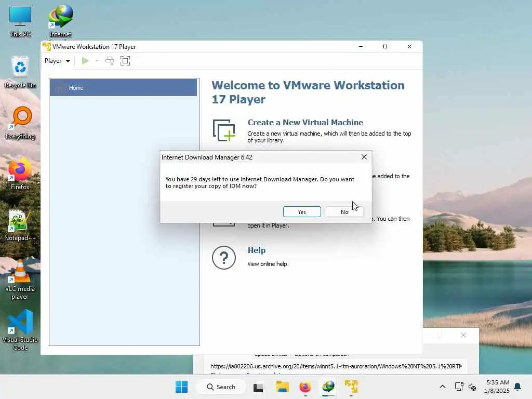Launch Visual Studio Code desktop shortcut
Image resolution: width=532 pixels, height=399 pixels.
(x=20, y=330)
